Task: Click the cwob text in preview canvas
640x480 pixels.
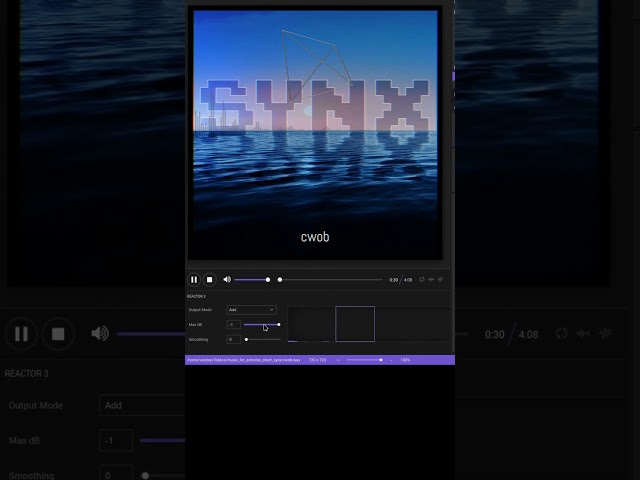Action: (x=315, y=237)
